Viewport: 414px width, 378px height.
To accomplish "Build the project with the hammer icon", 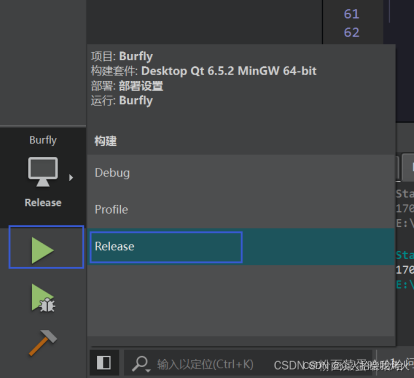I will [x=43, y=343].
